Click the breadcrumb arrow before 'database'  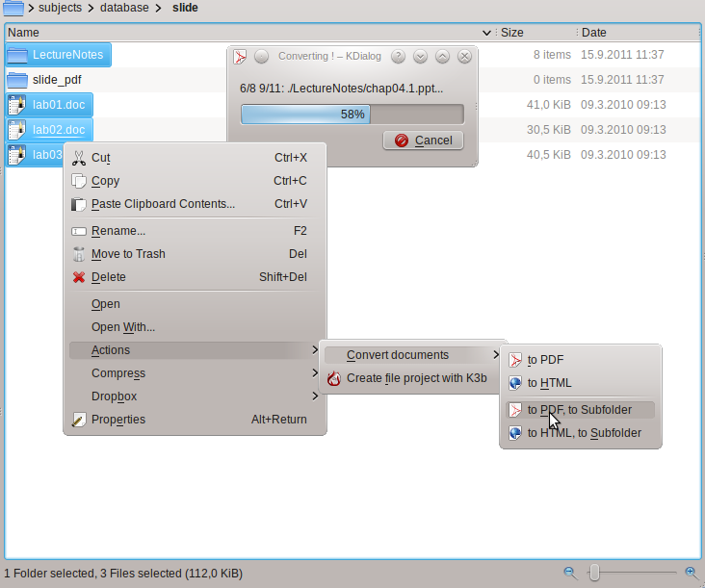[x=91, y=8]
